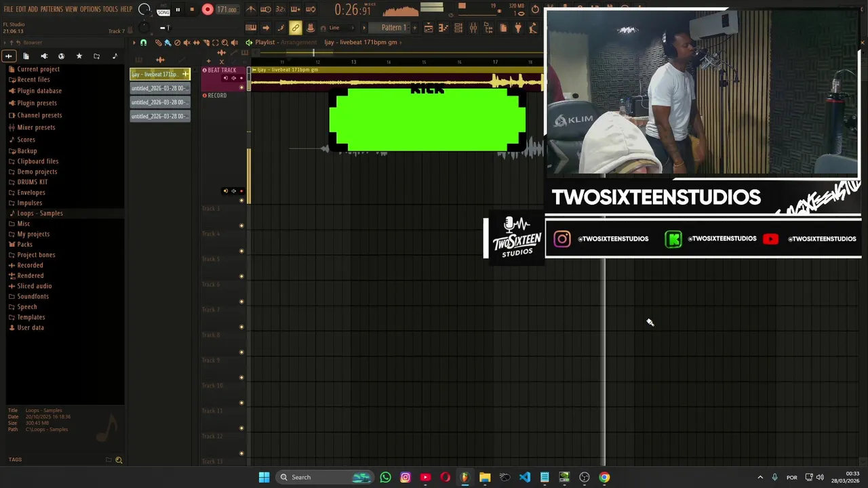This screenshot has width=868, height=488.
Task: Expand the Current project folder
Action: click(x=38, y=69)
